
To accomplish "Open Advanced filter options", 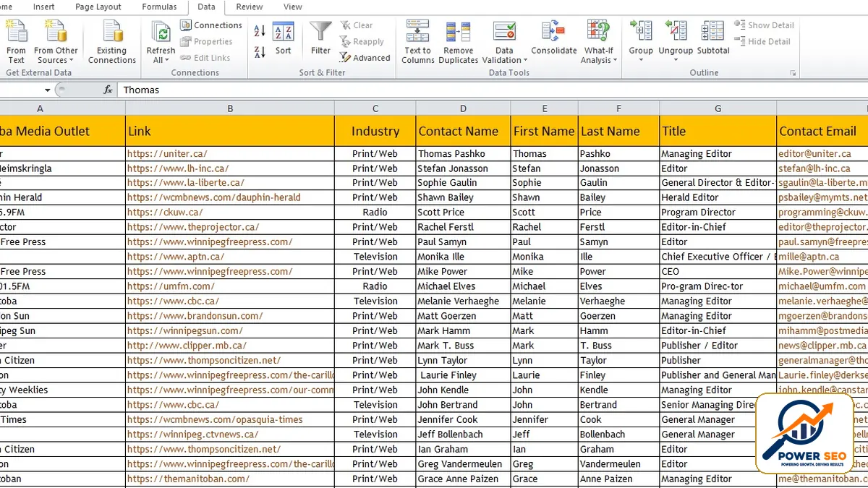I will tap(365, 58).
